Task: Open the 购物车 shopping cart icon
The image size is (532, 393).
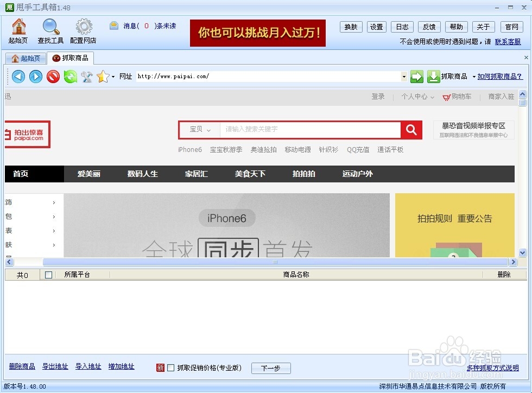Action: click(x=446, y=97)
